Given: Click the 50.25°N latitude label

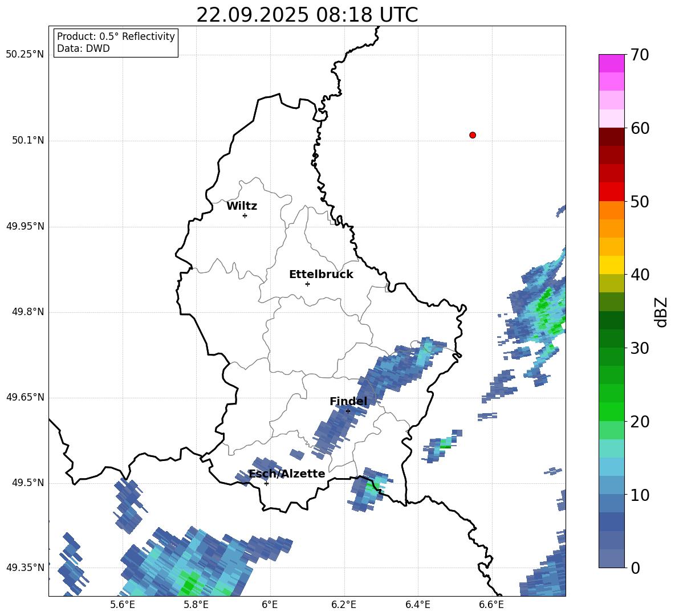Looking at the screenshot, I should coord(25,55).
